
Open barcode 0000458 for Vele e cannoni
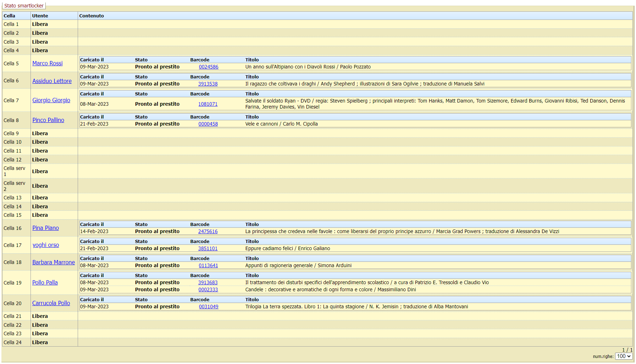[x=208, y=124]
